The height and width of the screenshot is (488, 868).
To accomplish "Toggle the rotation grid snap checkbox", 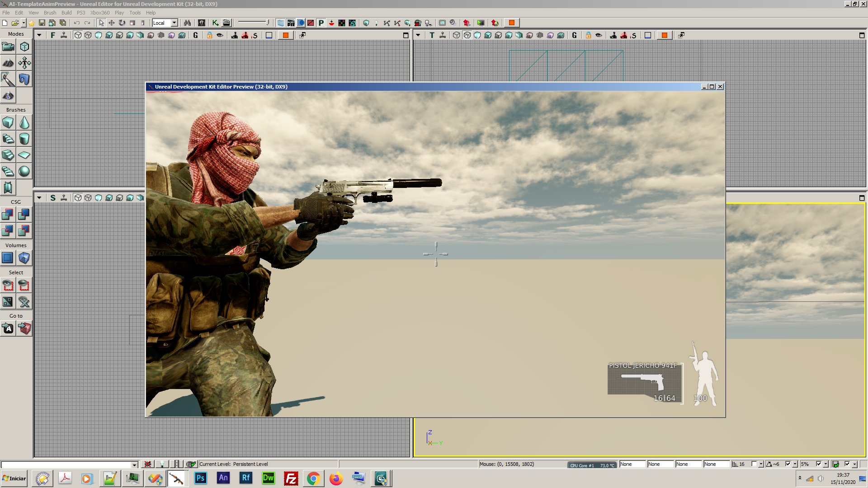I will point(788,464).
